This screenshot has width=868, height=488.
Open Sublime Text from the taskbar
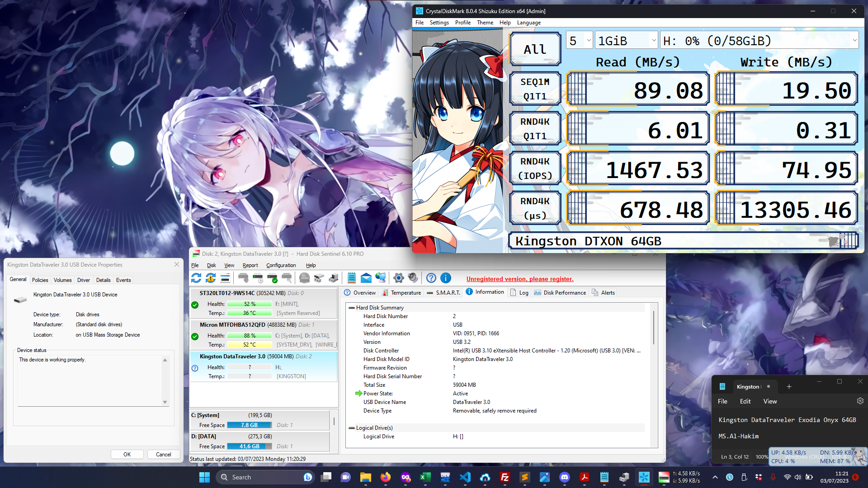pos(524,477)
